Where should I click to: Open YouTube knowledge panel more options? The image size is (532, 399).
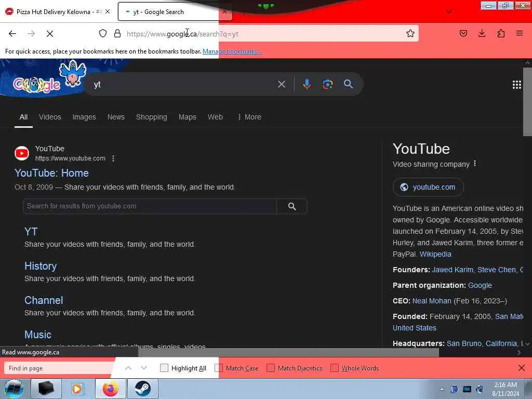(x=475, y=164)
